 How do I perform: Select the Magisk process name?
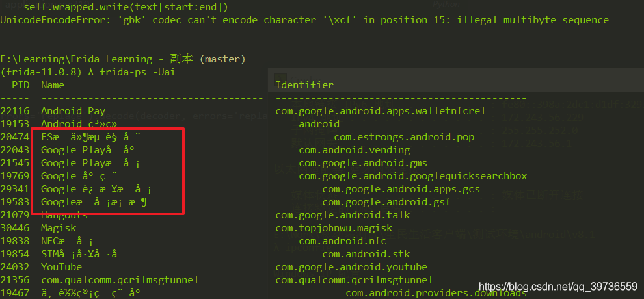(x=59, y=228)
